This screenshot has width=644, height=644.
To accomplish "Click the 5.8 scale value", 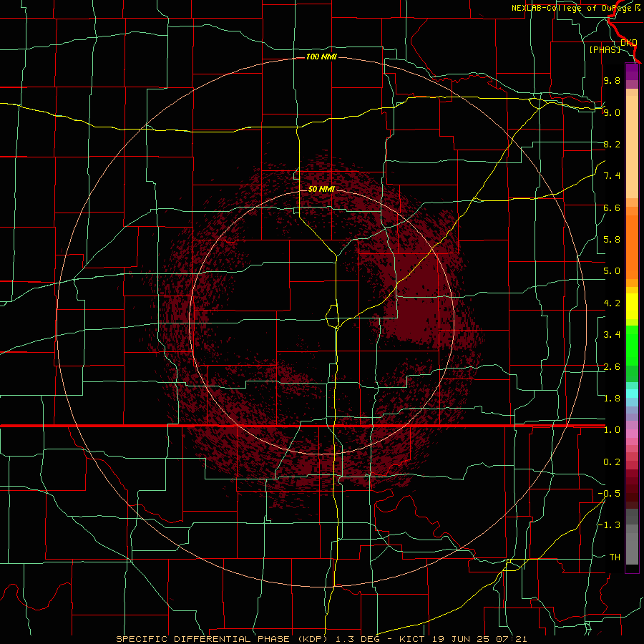I will point(612,240).
